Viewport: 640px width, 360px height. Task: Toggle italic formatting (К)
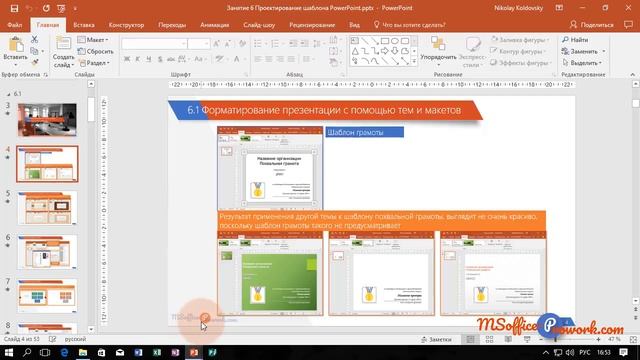138,59
